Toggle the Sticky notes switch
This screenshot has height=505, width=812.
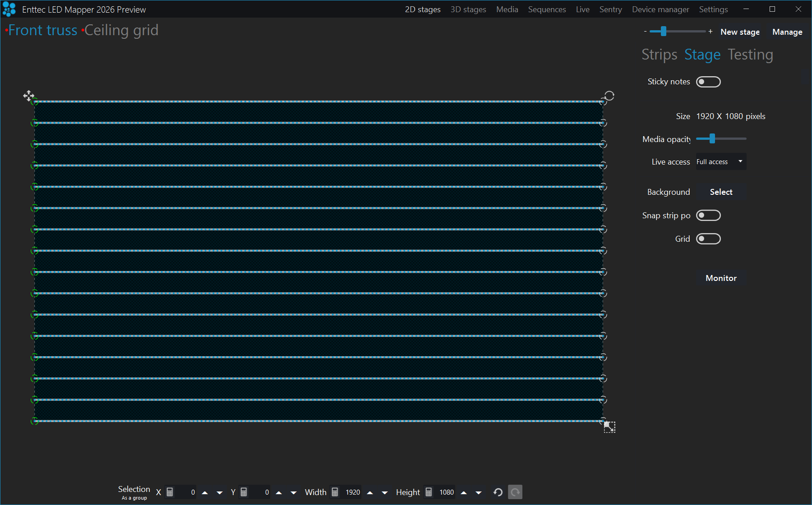tap(708, 82)
